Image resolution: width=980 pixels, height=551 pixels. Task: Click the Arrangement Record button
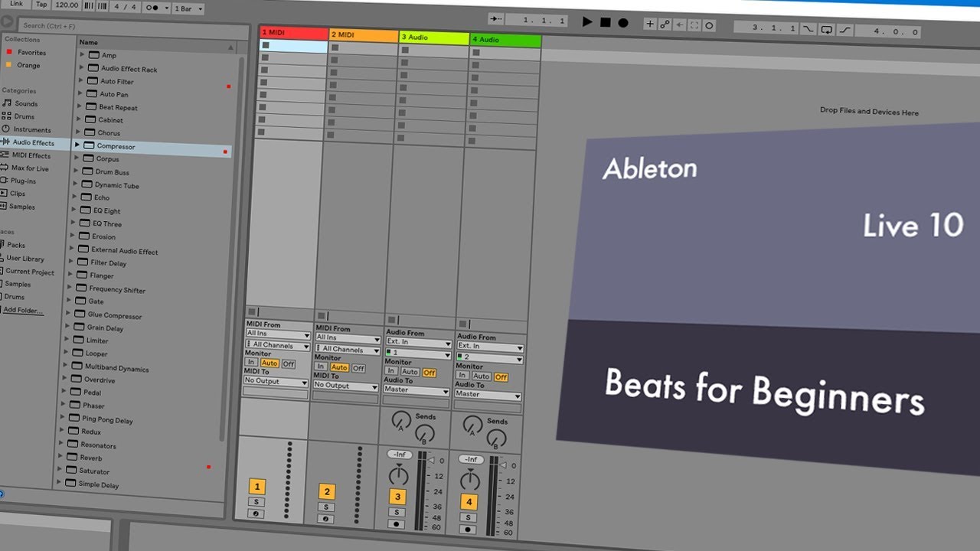tap(623, 23)
